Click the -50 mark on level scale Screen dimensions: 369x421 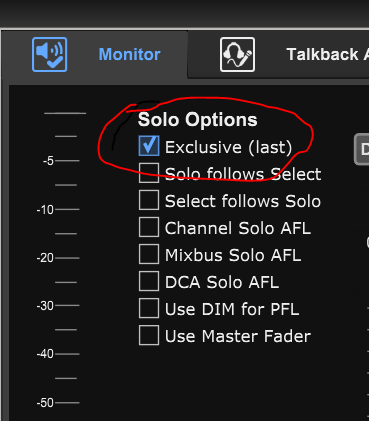click(x=45, y=403)
